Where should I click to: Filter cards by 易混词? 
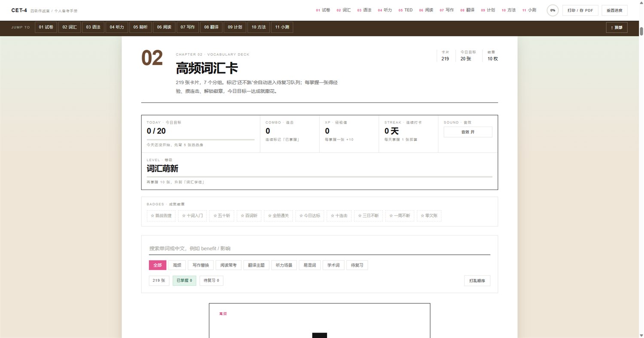309,266
